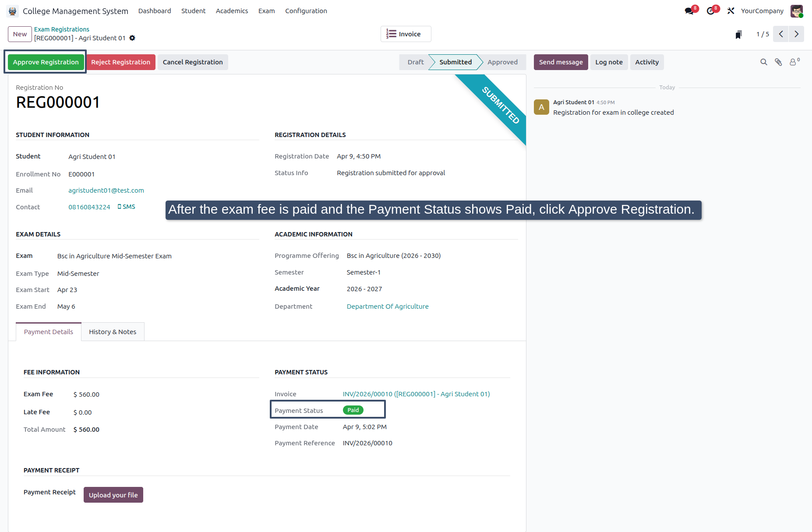Open attachments with the paperclip icon

tap(778, 62)
